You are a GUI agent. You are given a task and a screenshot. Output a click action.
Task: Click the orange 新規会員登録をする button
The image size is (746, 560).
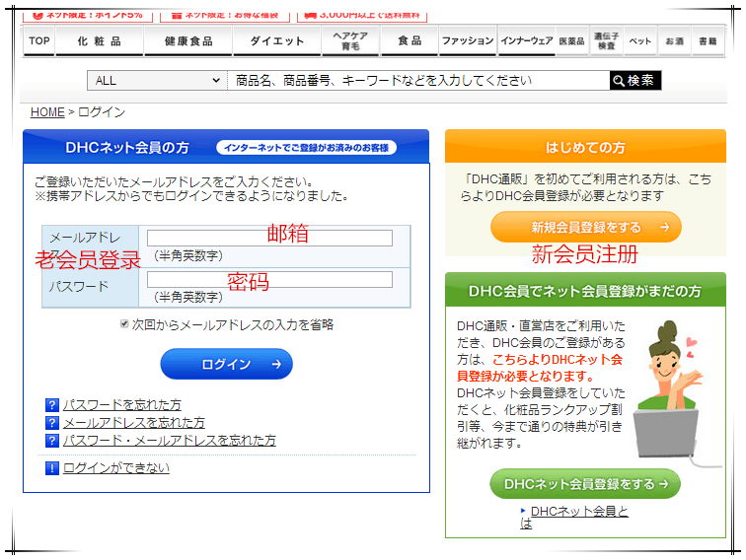click(586, 227)
